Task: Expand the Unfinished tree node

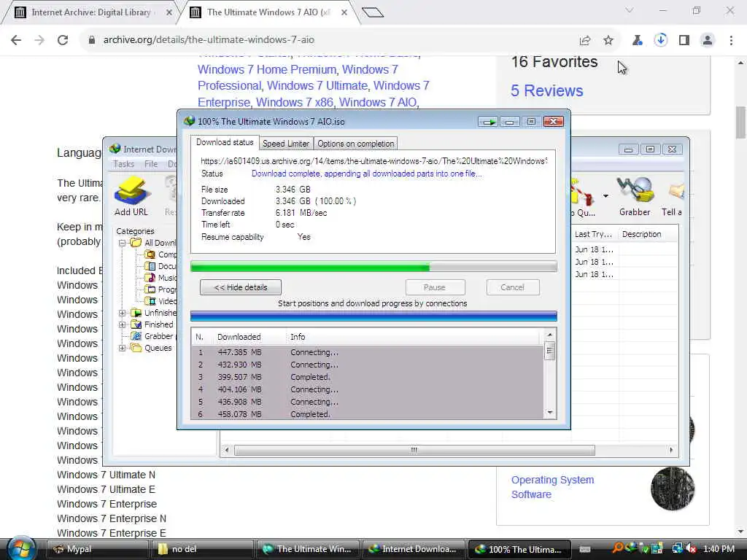Action: coord(122,313)
